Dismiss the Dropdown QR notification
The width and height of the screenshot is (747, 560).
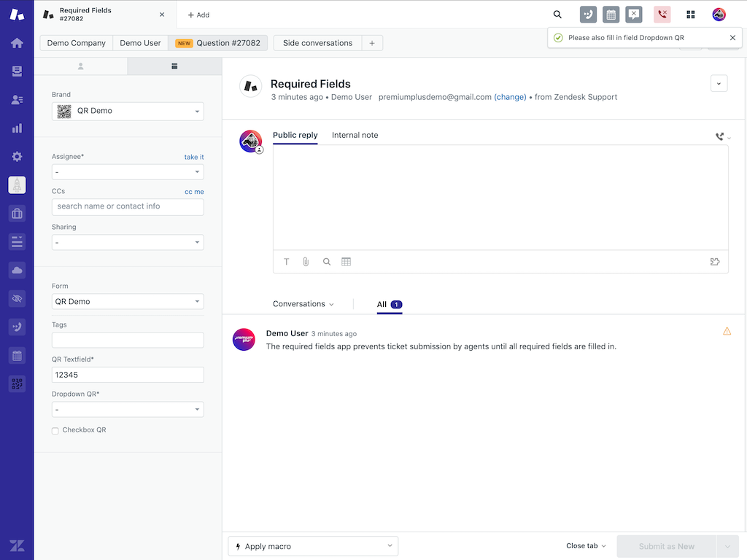coord(732,38)
